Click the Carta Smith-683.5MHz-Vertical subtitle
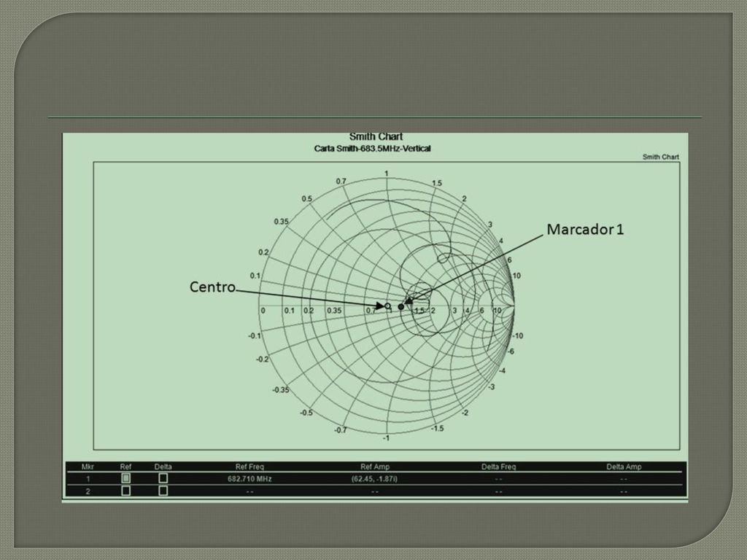 coord(373,149)
